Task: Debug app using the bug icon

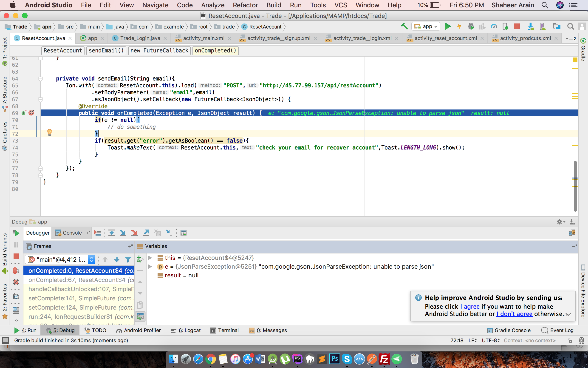Action: [471, 26]
